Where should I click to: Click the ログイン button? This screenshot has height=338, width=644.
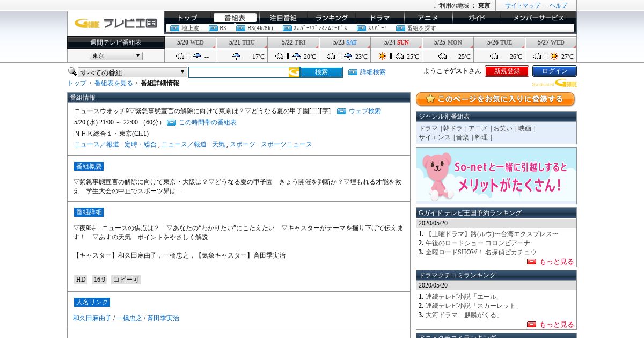point(554,71)
